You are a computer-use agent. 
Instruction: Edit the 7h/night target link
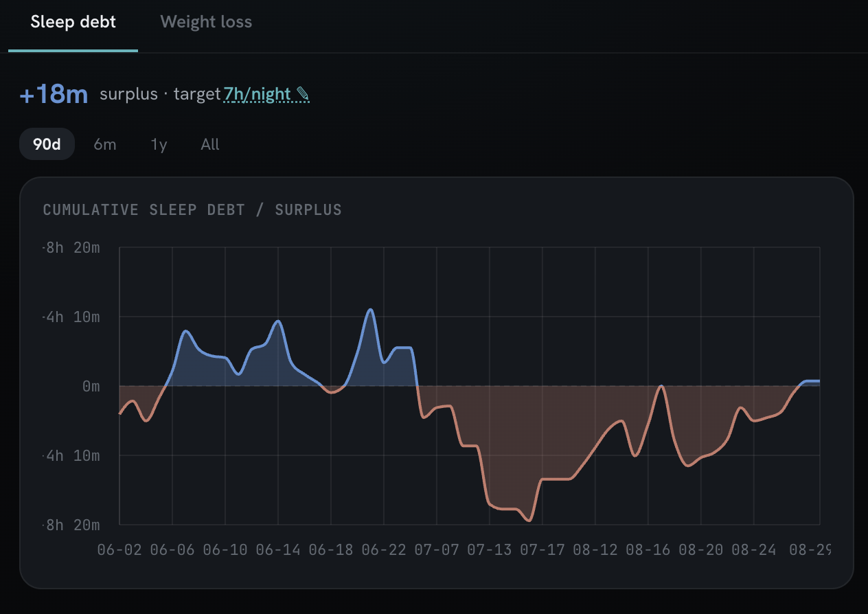pos(266,94)
